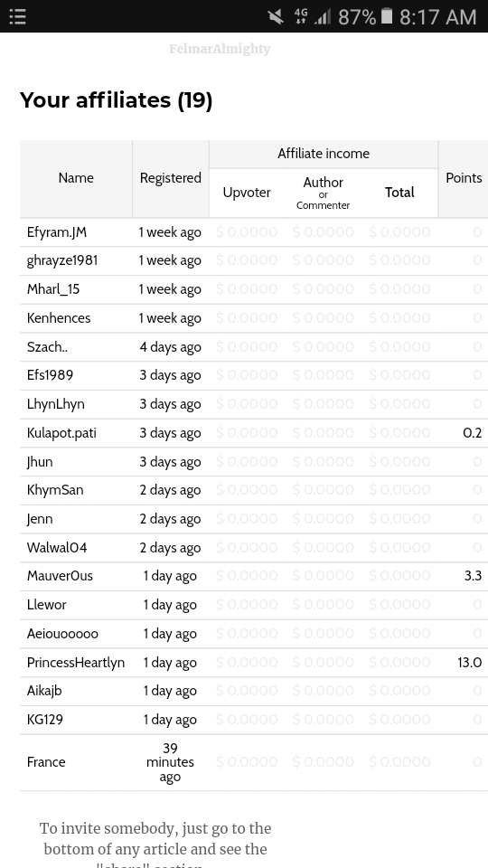The image size is (488, 868).
Task: Select the Upvoter income column header
Action: (247, 193)
